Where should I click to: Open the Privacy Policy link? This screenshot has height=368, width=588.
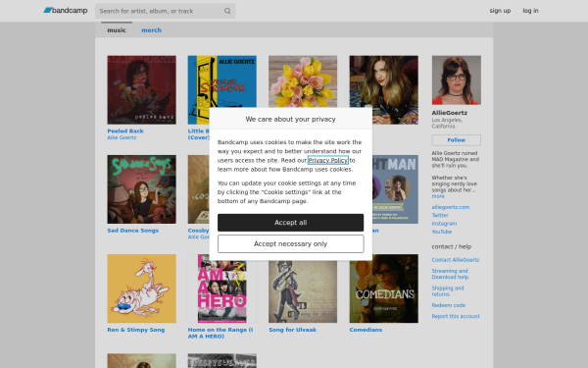(327, 160)
